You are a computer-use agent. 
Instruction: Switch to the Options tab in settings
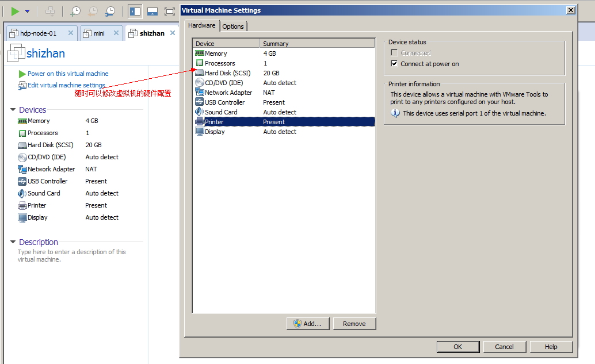coord(233,26)
